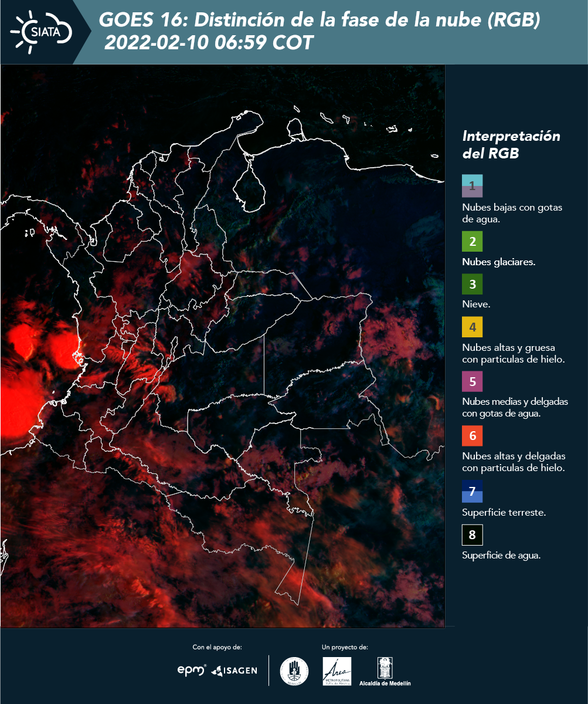
Task: Select legend swatch 1 for low water clouds
Action: pyautogui.click(x=472, y=185)
